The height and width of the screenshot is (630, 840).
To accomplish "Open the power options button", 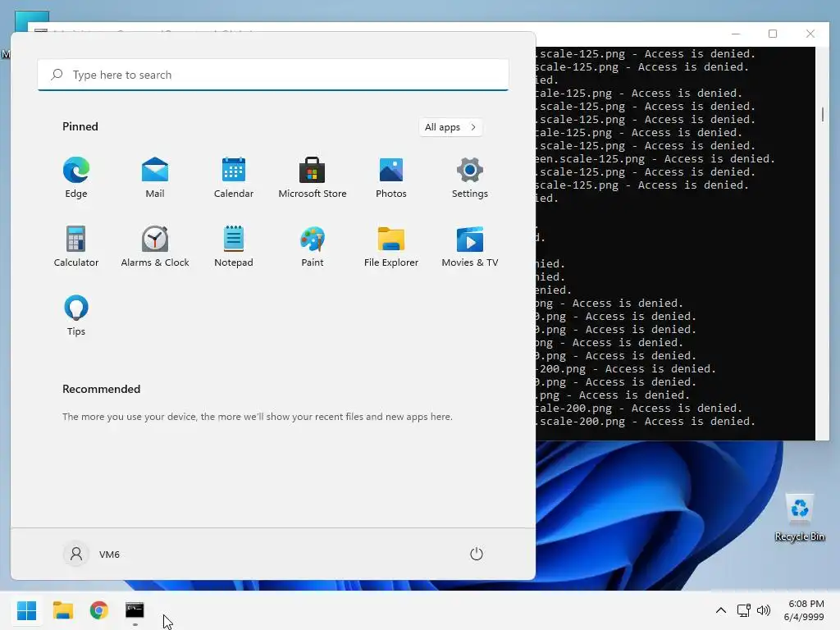I will click(477, 554).
